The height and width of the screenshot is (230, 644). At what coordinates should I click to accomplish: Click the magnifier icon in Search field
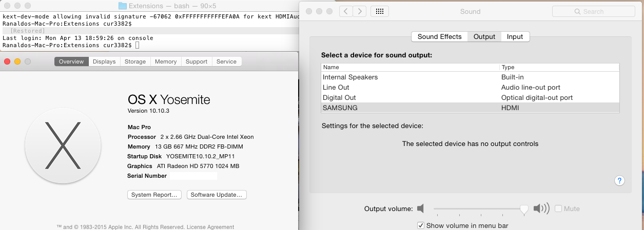[578, 11]
